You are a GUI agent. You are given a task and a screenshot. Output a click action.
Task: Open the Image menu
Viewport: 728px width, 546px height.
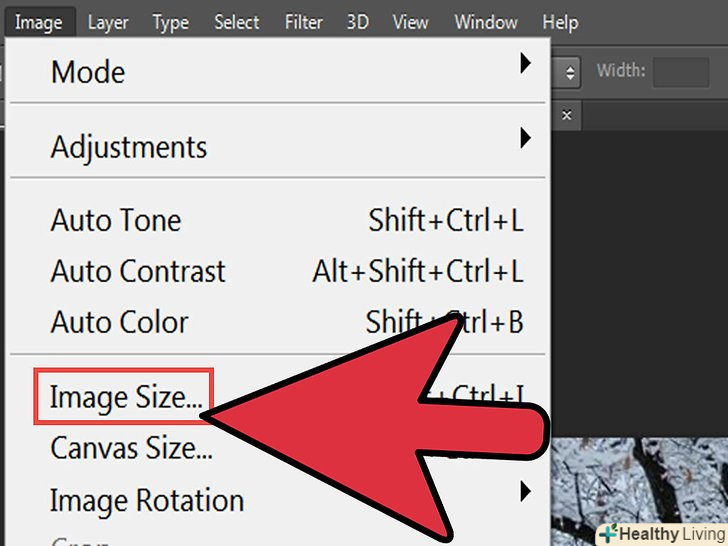point(39,22)
